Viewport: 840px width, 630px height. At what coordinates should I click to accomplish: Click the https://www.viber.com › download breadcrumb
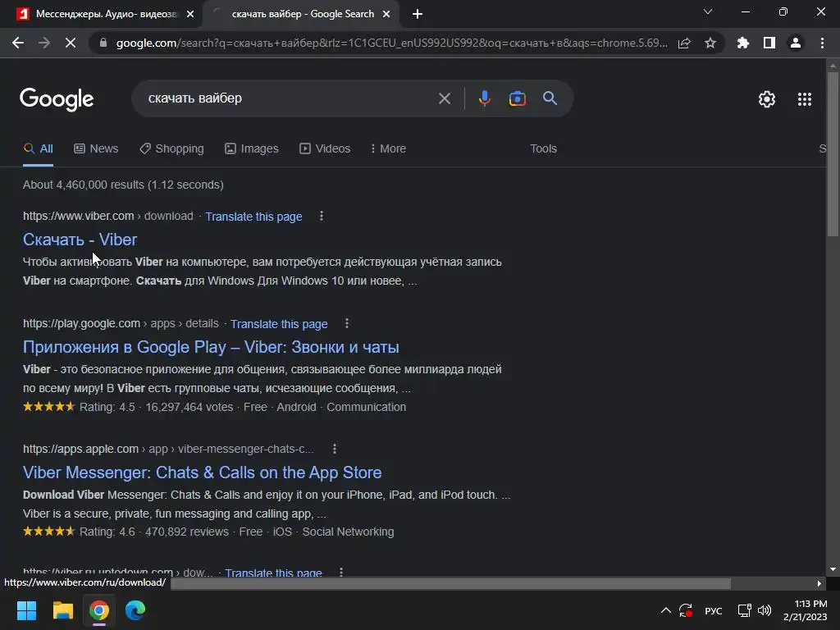107,216
